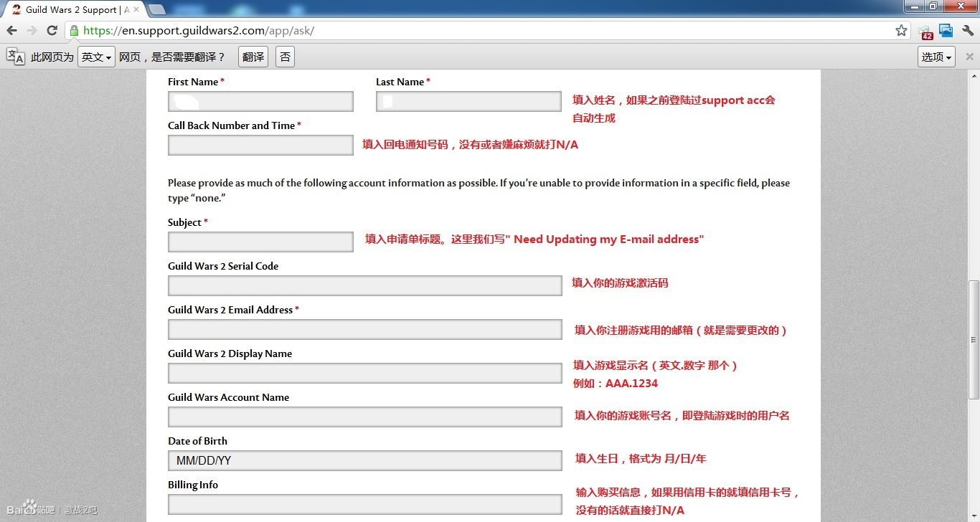The image size is (980, 522).
Task: Click the translate icon on the translation bar
Action: coord(15,57)
